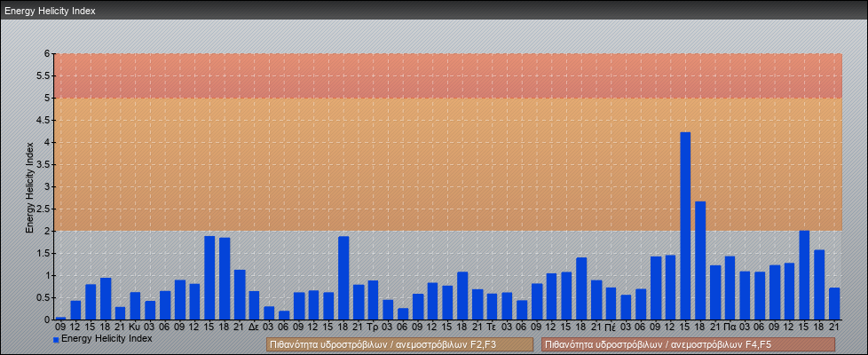868x355 pixels.
Task: Click the blue legend square for Energy Helicity Index
Action: tap(56, 340)
